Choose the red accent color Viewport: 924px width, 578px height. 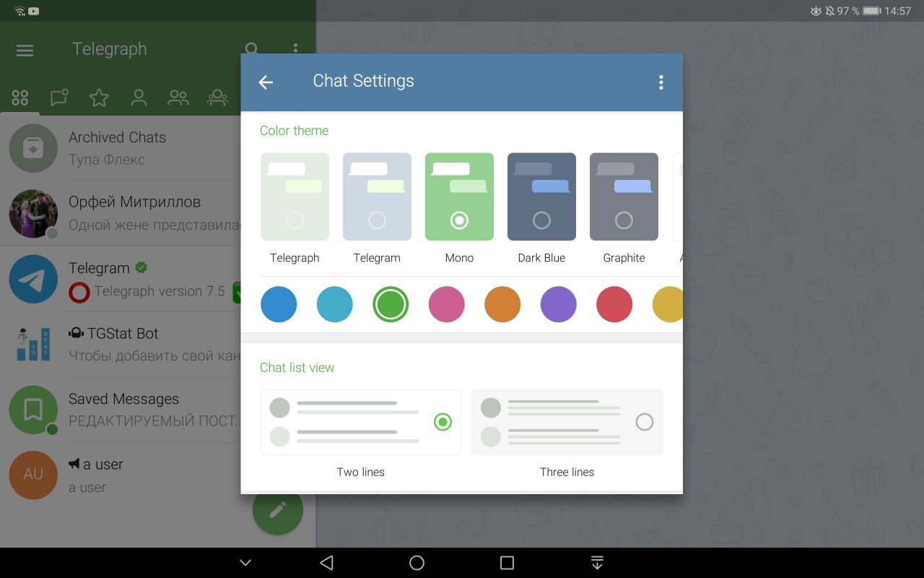pos(614,304)
